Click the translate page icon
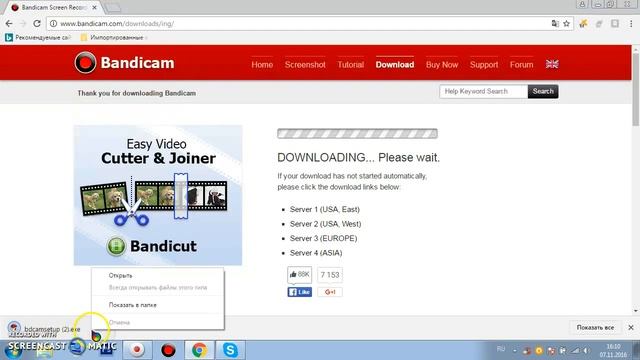 pyautogui.click(x=555, y=24)
